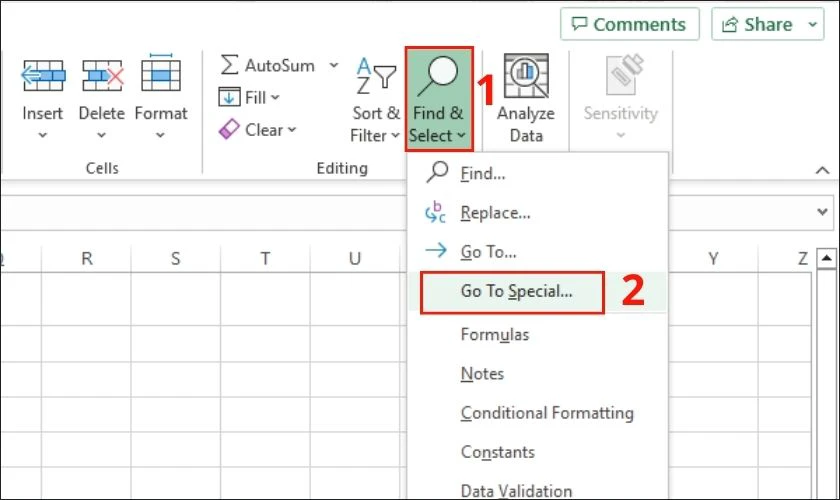
Task: Click the Insert cells icon
Action: (43, 76)
